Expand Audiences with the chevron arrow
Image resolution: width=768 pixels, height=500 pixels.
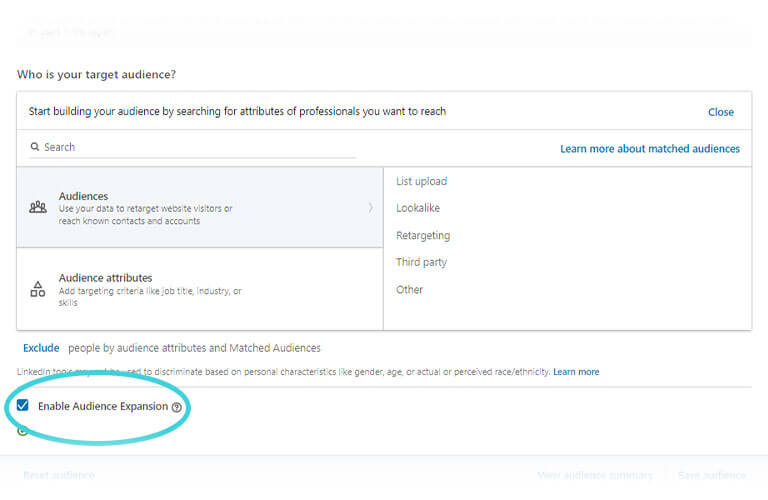pyautogui.click(x=370, y=208)
